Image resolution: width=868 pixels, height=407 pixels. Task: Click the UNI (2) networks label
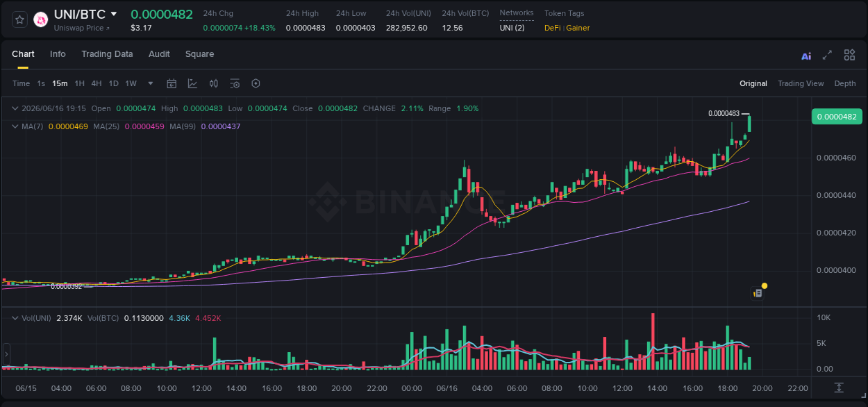[x=512, y=28]
